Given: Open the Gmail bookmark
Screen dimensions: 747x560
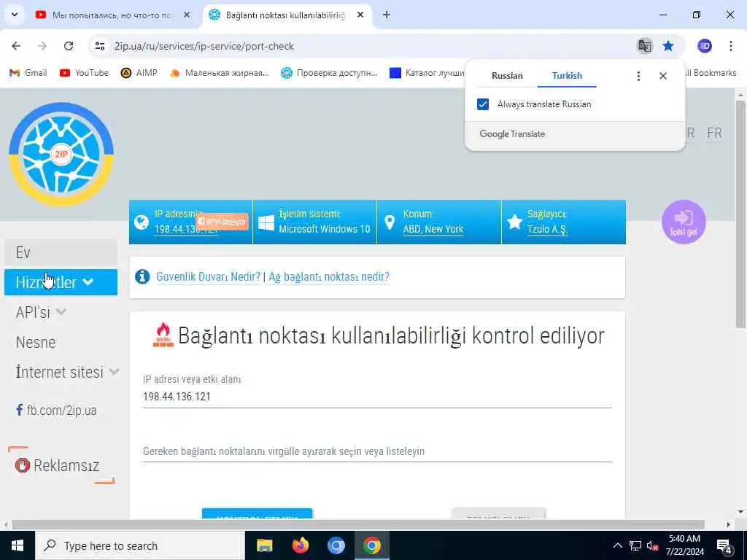Looking at the screenshot, I should pyautogui.click(x=28, y=73).
